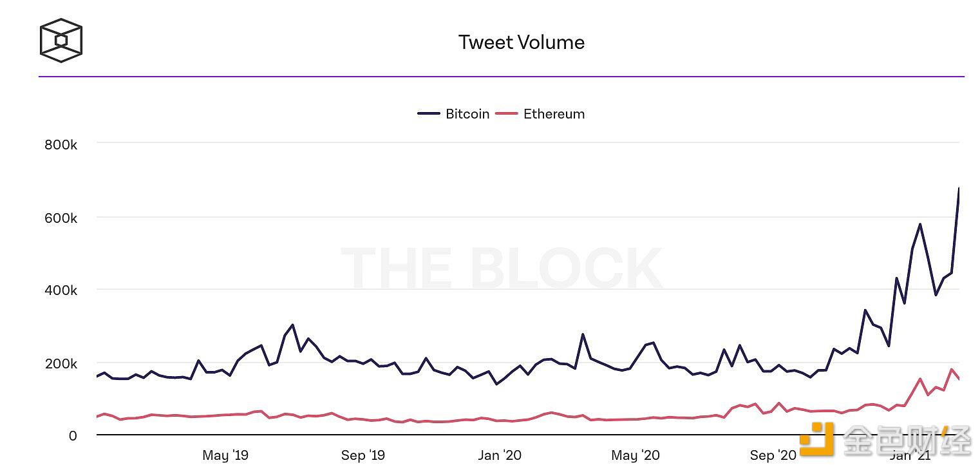Click the red Ethereum legend line swatch
This screenshot has width=980, height=465.
pos(506,114)
